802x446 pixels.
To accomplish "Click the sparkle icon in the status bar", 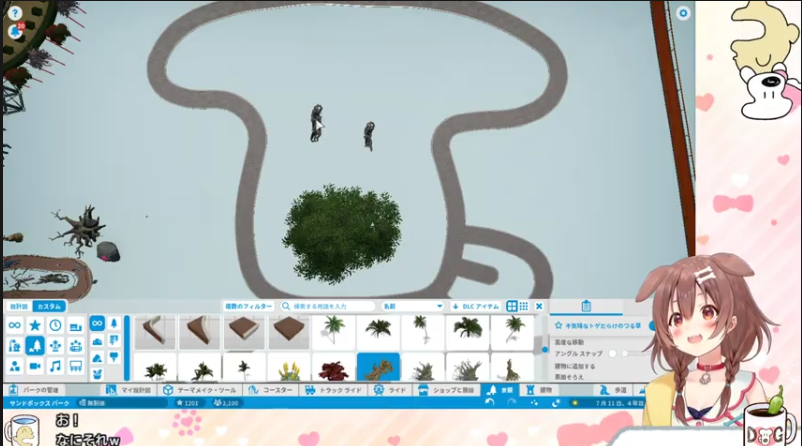I will (x=534, y=403).
